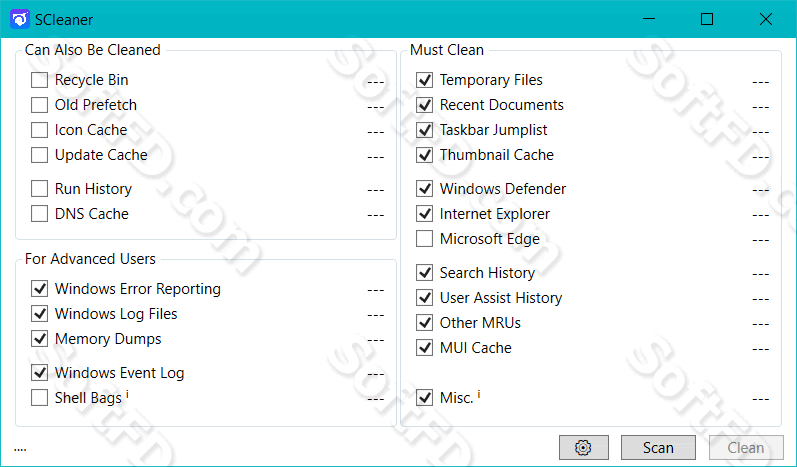Uncheck Other MRUs

click(x=424, y=323)
